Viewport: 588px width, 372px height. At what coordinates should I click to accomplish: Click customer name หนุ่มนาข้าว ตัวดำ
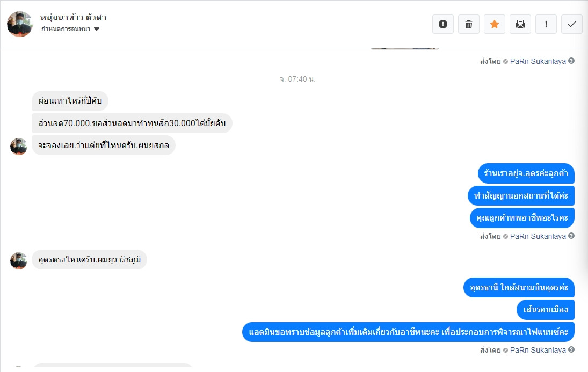pyautogui.click(x=74, y=17)
